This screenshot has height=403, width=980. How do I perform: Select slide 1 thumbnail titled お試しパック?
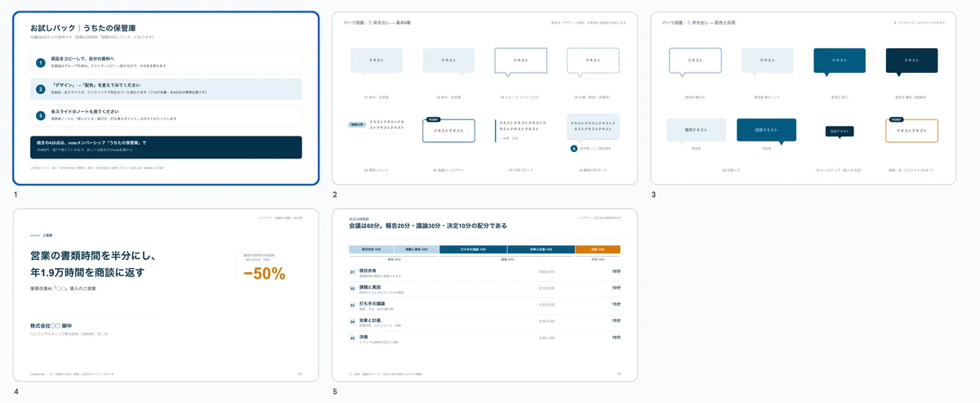166,98
